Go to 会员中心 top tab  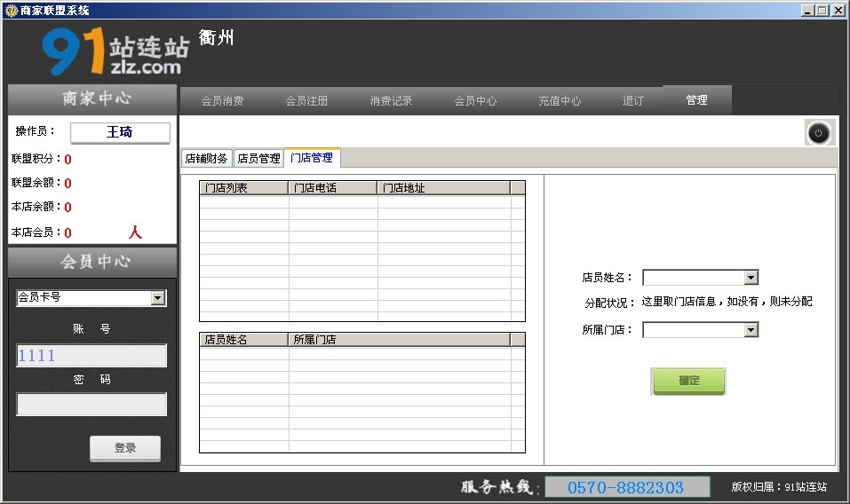(475, 100)
